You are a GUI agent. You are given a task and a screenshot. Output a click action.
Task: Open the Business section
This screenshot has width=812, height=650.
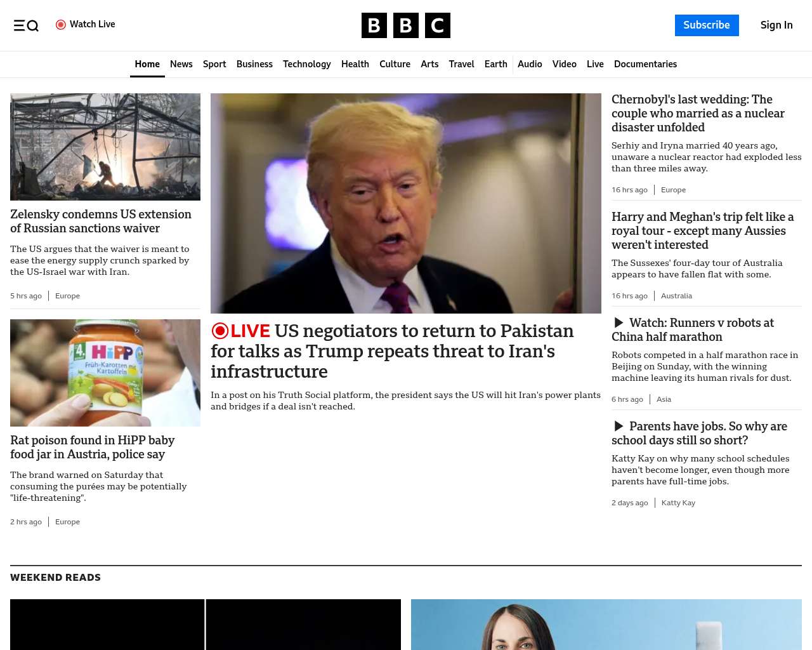pos(254,64)
